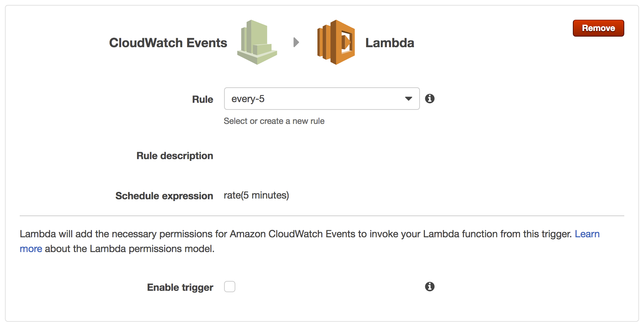Follow the Learn more permissions link
The width and height of the screenshot is (644, 326).
coord(587,234)
